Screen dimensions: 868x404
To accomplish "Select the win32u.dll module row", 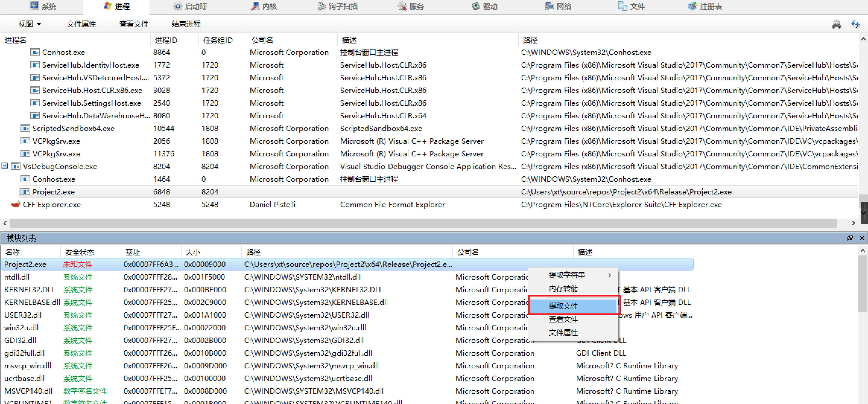I will pyautogui.click(x=347, y=327).
